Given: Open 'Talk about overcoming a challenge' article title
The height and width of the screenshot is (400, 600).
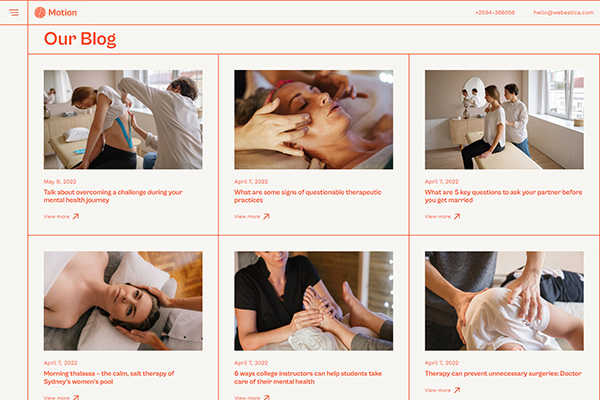Looking at the screenshot, I should [x=113, y=196].
